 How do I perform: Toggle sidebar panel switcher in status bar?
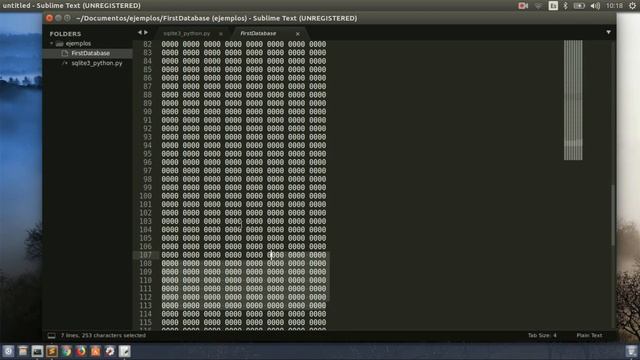click(x=51, y=336)
